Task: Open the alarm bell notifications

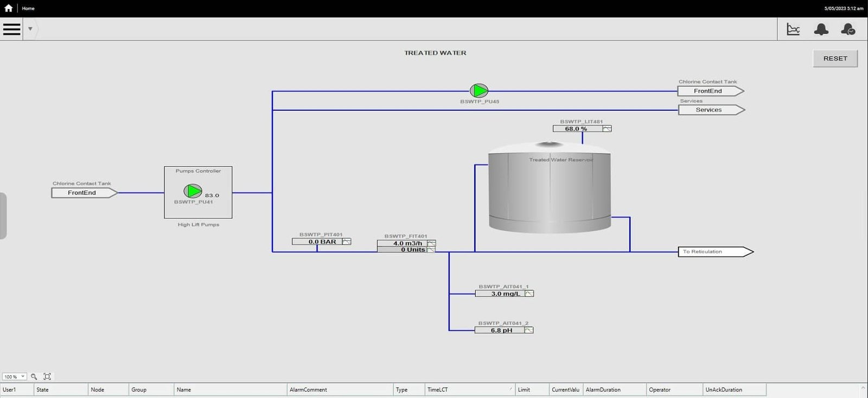Action: click(821, 29)
